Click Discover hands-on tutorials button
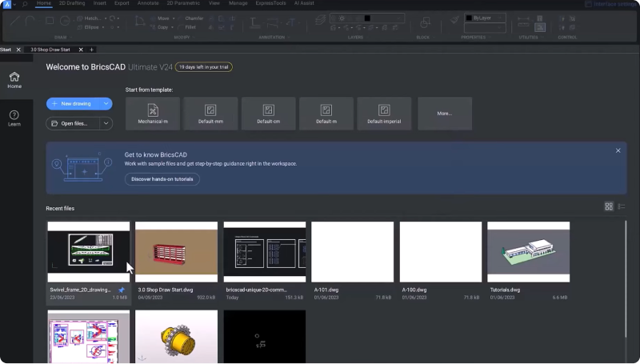 tap(162, 179)
